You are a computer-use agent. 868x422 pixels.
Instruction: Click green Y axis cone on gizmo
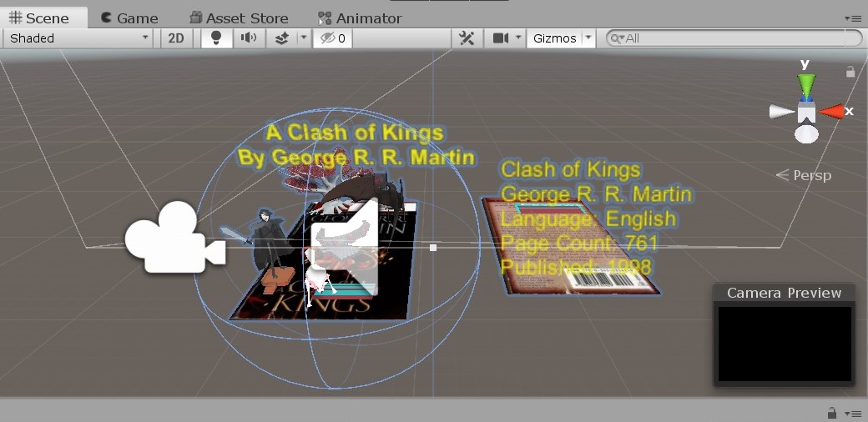point(806,84)
